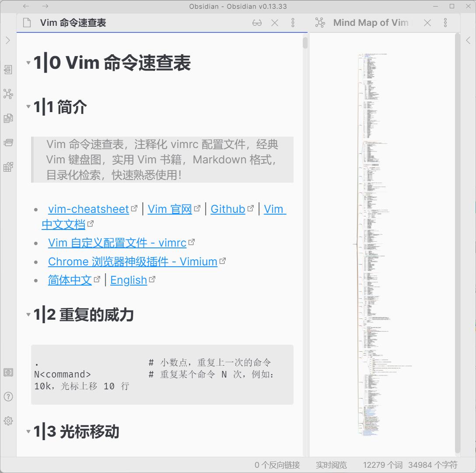Open more options for the Vim 命令速查表 pane
476x473 pixels.
293,23
